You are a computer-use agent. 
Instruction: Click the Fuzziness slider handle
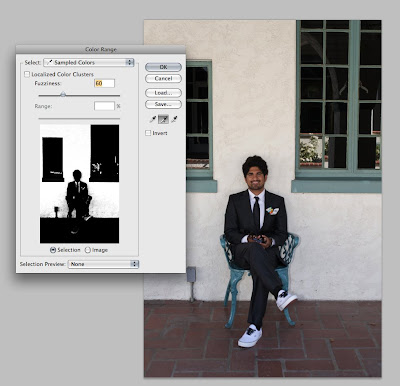63,95
